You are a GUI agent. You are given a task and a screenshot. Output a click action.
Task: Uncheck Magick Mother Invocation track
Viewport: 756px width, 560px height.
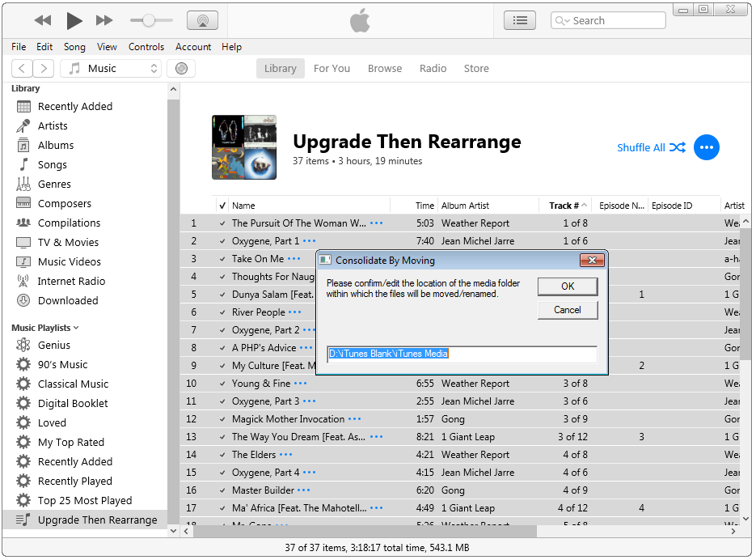click(222, 419)
